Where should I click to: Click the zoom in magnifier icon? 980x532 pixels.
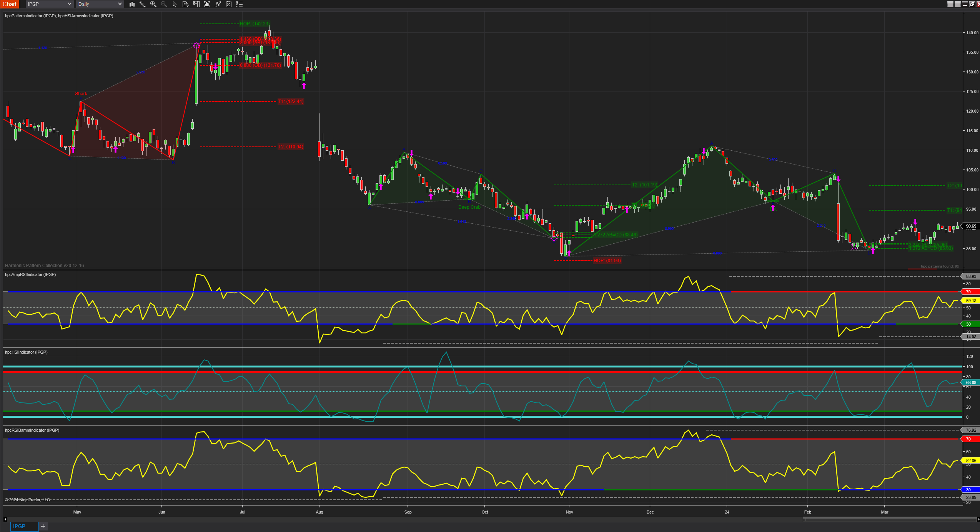pyautogui.click(x=153, y=4)
